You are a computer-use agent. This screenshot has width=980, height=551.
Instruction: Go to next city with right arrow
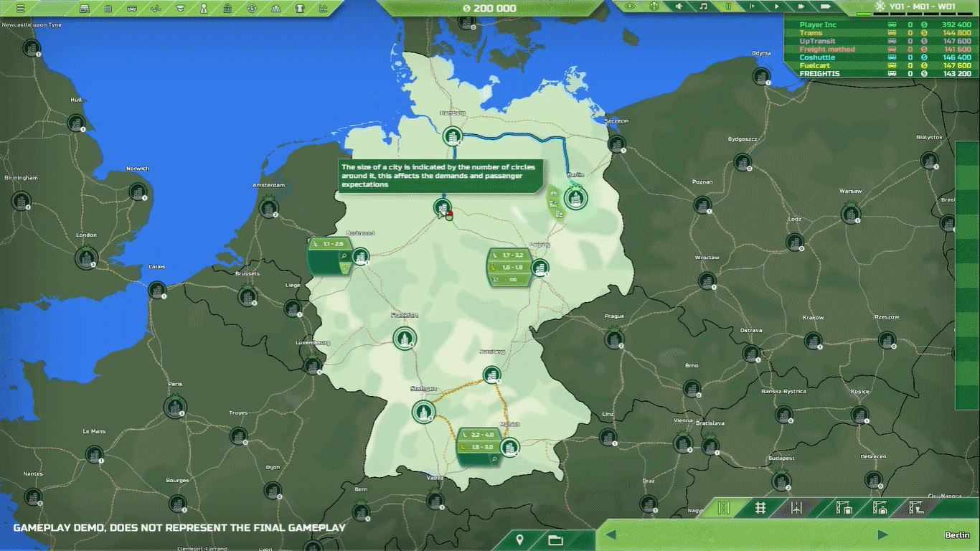click(x=882, y=534)
